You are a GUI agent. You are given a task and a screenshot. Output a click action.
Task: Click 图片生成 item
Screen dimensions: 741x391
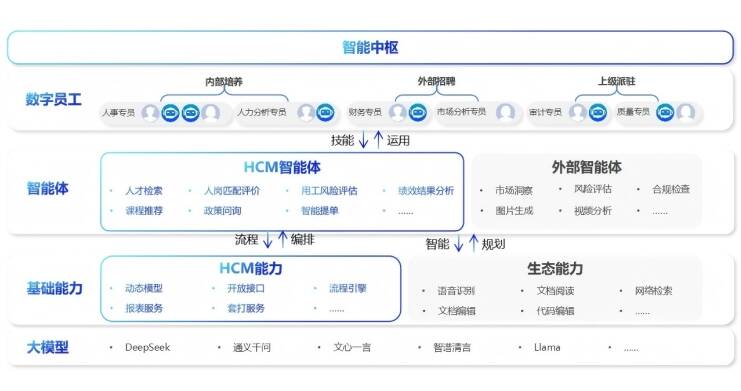pyautogui.click(x=514, y=210)
